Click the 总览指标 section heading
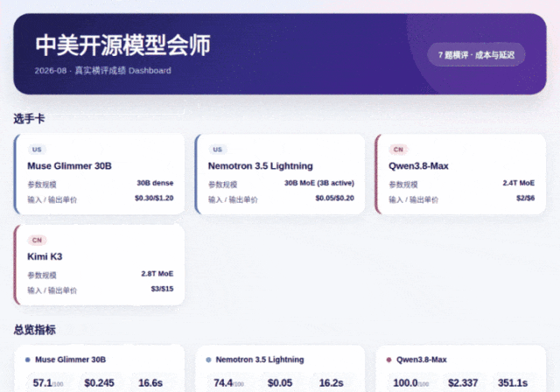Viewport: 560px width, 392px height. pos(34,330)
